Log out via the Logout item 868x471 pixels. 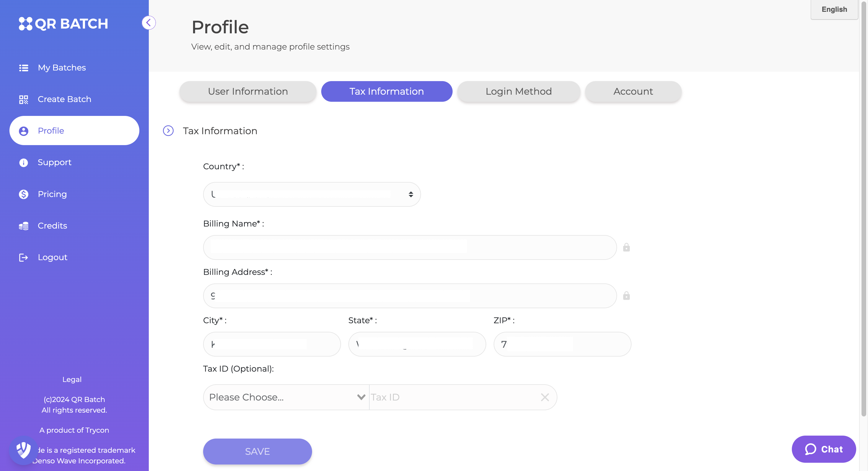74,257
